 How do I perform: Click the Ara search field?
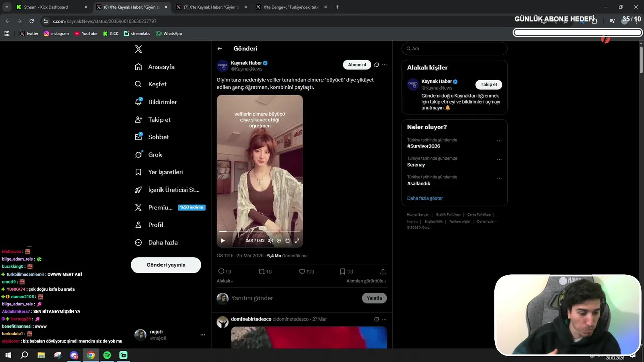(x=454, y=48)
